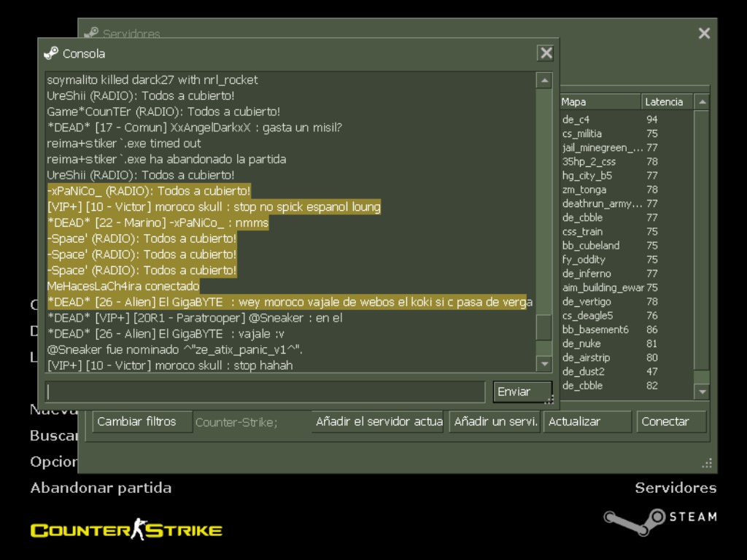This screenshot has height=560, width=747.
Task: Select the 35hp_2_css server row
Action: pyautogui.click(x=627, y=162)
